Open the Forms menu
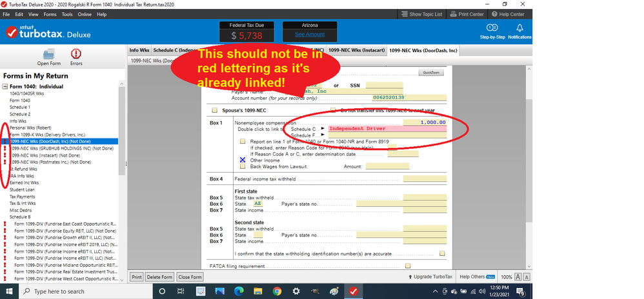Image resolution: width=644 pixels, height=299 pixels. (x=50, y=14)
